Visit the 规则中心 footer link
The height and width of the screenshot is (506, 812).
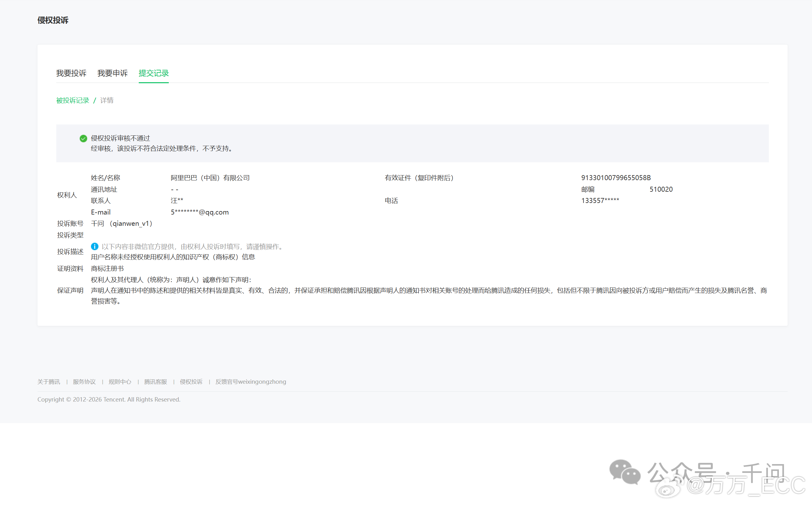(120, 382)
